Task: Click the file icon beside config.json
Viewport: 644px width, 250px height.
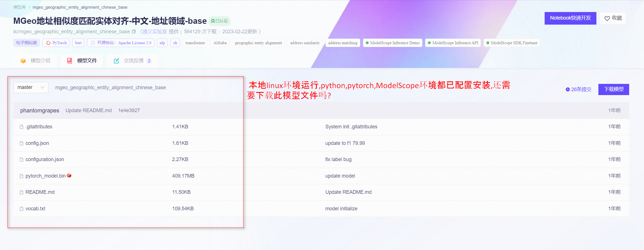Action: coord(22,143)
